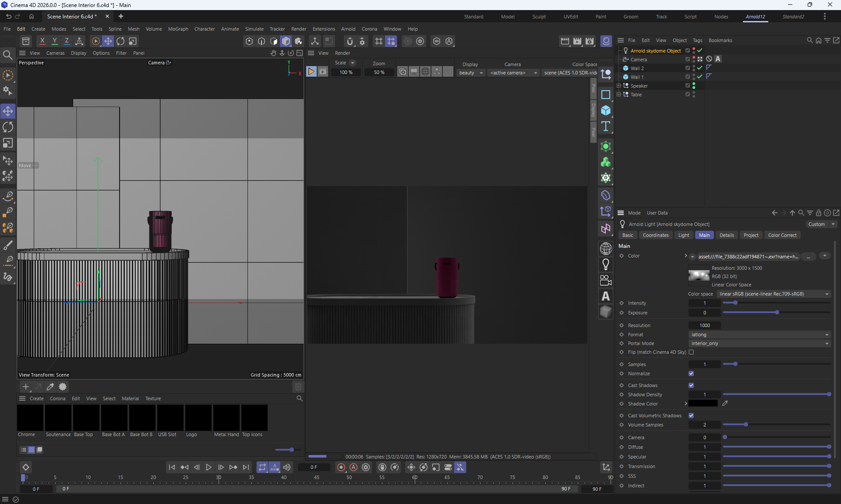Select the Scale tool in left toolbar

click(x=8, y=143)
